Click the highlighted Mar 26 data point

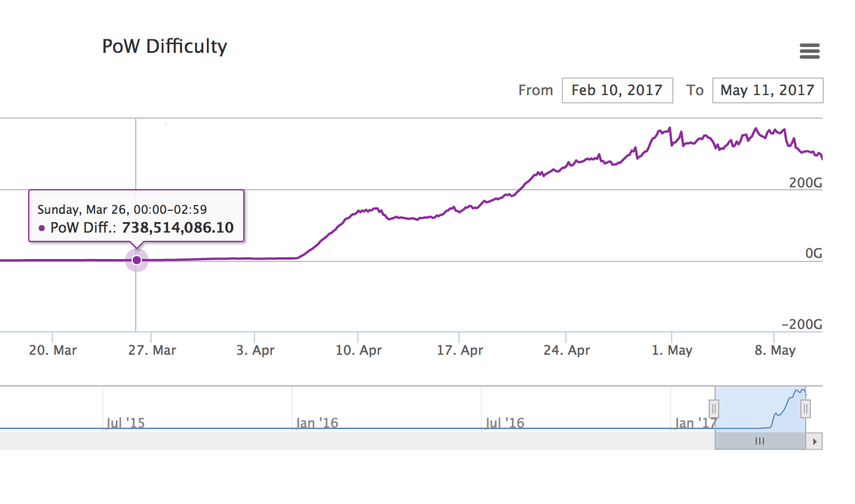137,260
